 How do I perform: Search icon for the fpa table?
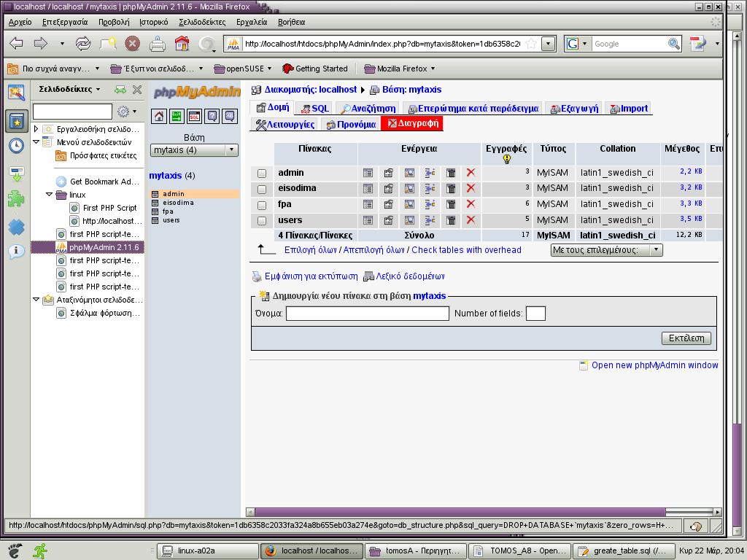coord(409,204)
